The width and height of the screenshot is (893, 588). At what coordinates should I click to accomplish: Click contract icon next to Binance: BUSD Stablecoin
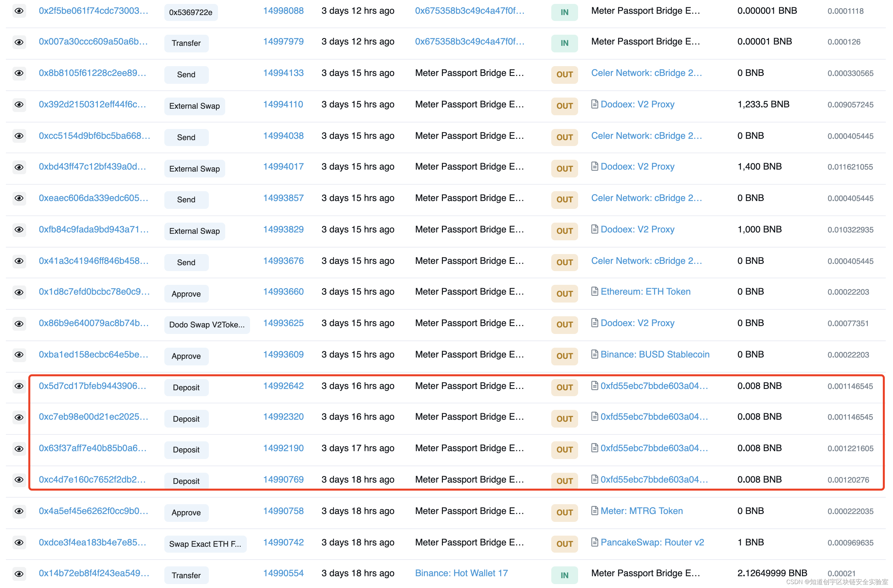(x=594, y=354)
